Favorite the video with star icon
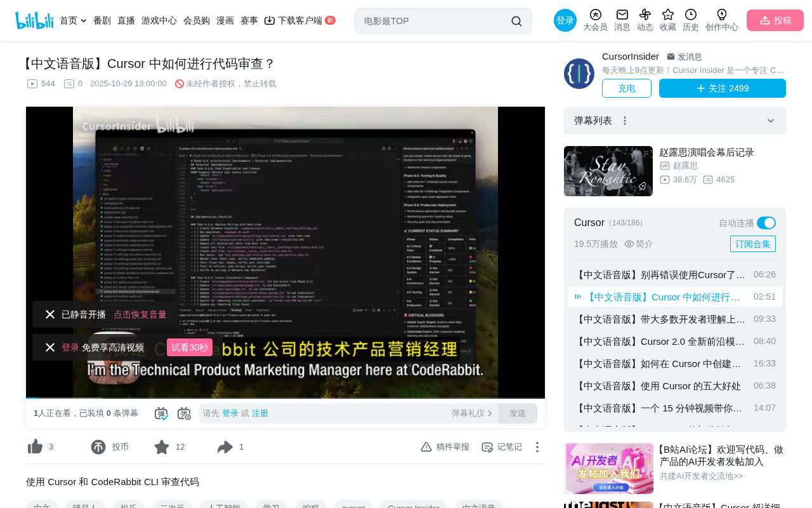Image resolution: width=812 pixels, height=508 pixels. pyautogui.click(x=162, y=447)
